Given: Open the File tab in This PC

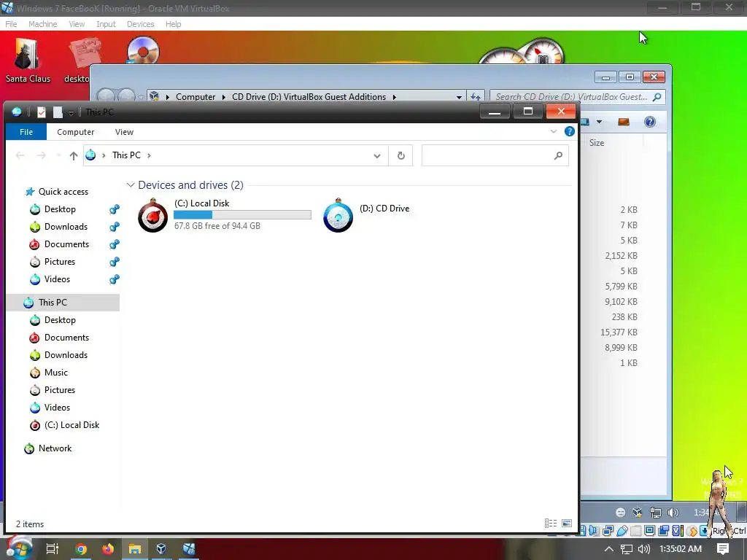Looking at the screenshot, I should (26, 132).
